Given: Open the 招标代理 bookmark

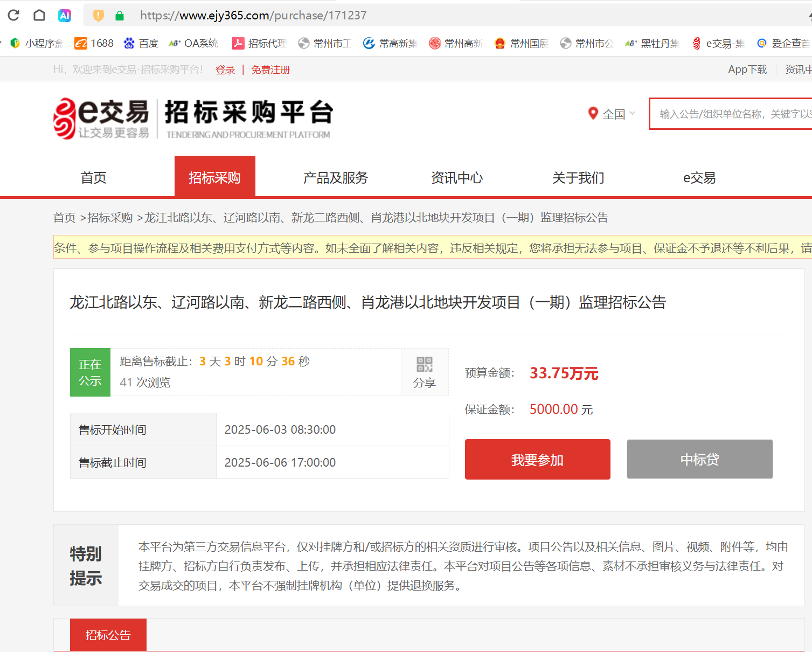Looking at the screenshot, I should coord(259,43).
